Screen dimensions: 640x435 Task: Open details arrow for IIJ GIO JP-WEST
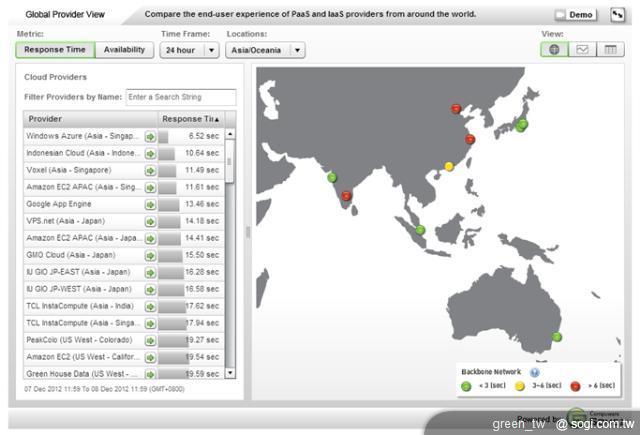151,290
